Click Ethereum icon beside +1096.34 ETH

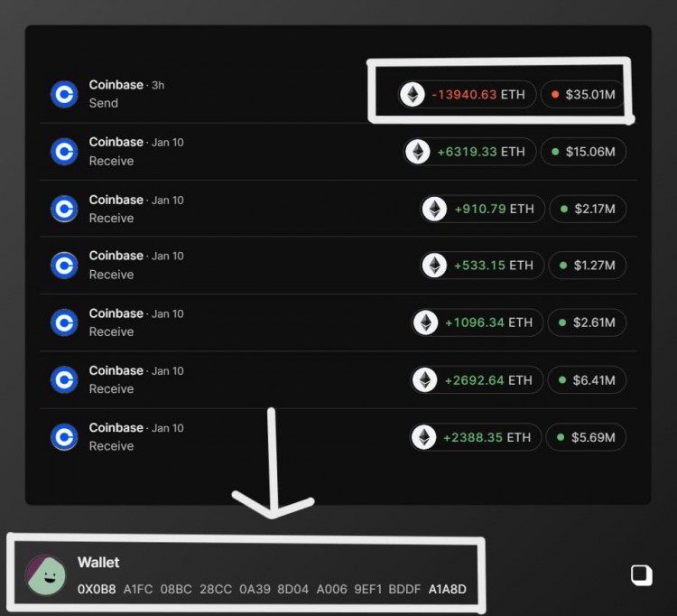click(x=426, y=322)
